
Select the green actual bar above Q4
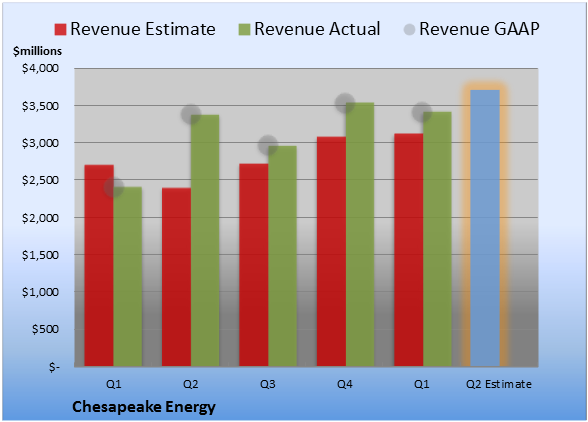(x=360, y=234)
